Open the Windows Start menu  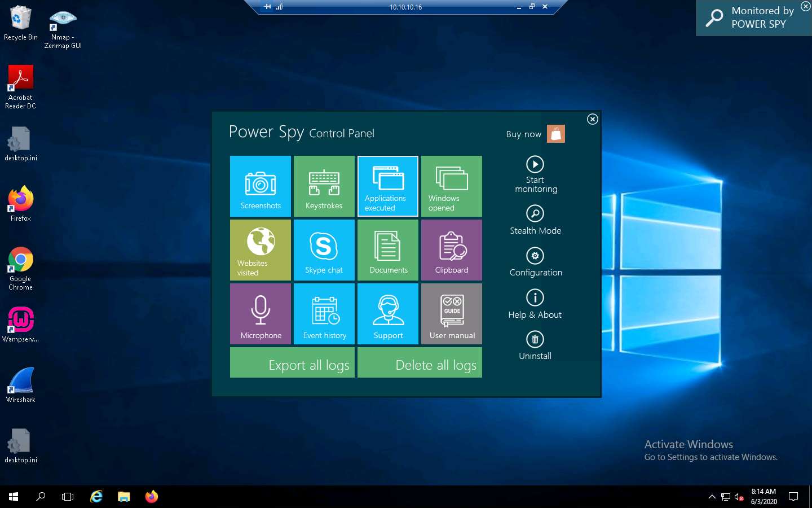click(x=14, y=497)
